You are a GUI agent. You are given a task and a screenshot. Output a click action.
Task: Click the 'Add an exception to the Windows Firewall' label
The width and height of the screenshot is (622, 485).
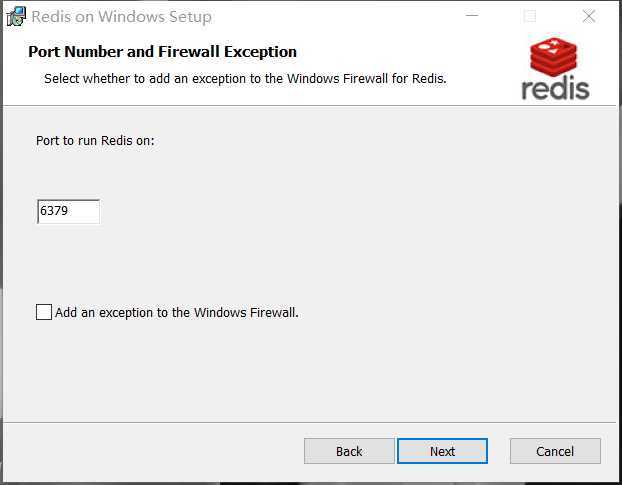(177, 312)
